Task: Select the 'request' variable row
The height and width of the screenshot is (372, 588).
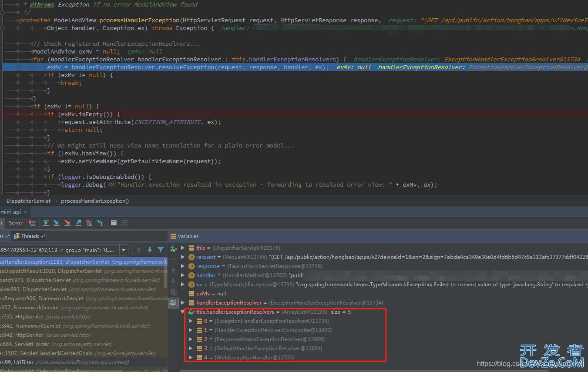Action: coord(383,257)
